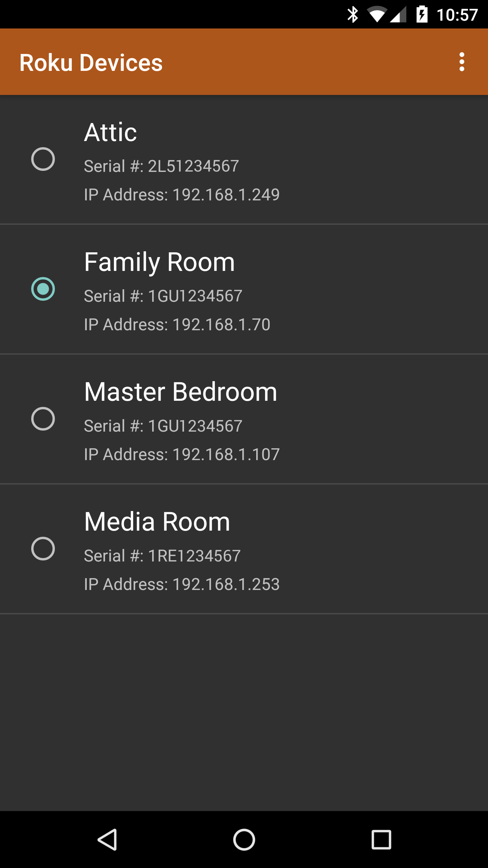Tap the Roku Devices header title
Image resolution: width=488 pixels, height=868 pixels.
(x=91, y=63)
